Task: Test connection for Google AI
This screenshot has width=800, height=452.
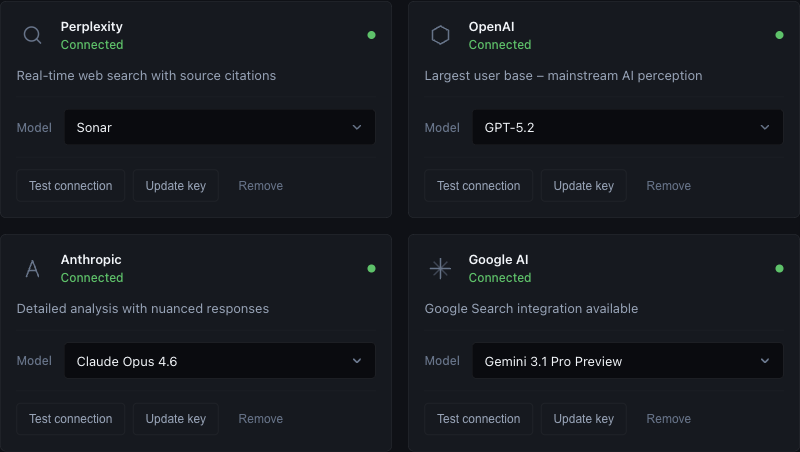Action: 479,419
